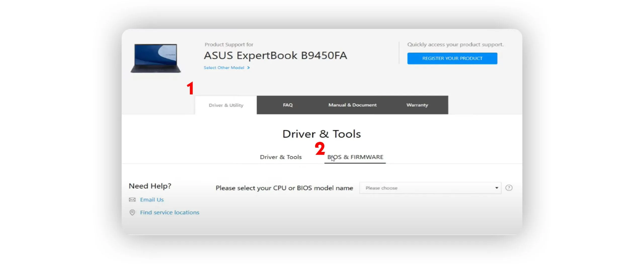Click the dropdown arrow in Please choose box

click(x=496, y=188)
